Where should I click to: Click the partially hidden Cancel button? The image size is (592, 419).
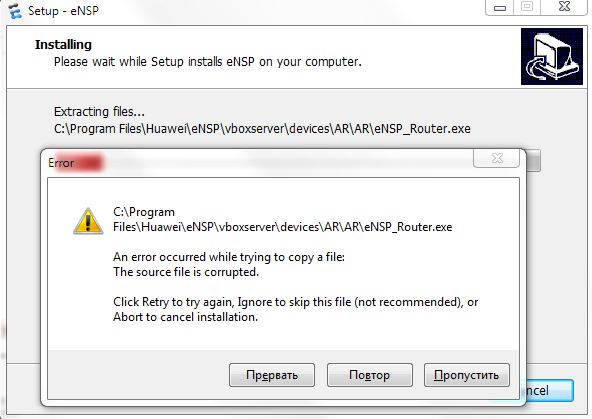click(550, 390)
